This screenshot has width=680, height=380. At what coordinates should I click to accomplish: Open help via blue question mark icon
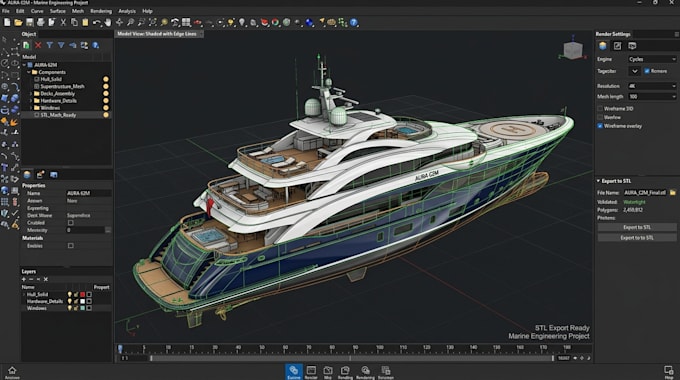point(354,23)
